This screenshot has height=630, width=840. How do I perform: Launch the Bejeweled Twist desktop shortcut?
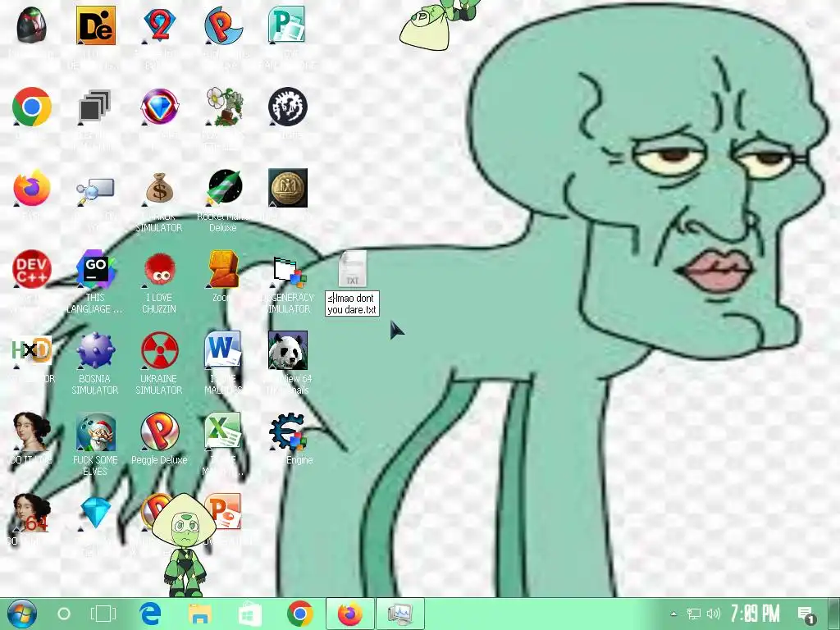click(159, 106)
